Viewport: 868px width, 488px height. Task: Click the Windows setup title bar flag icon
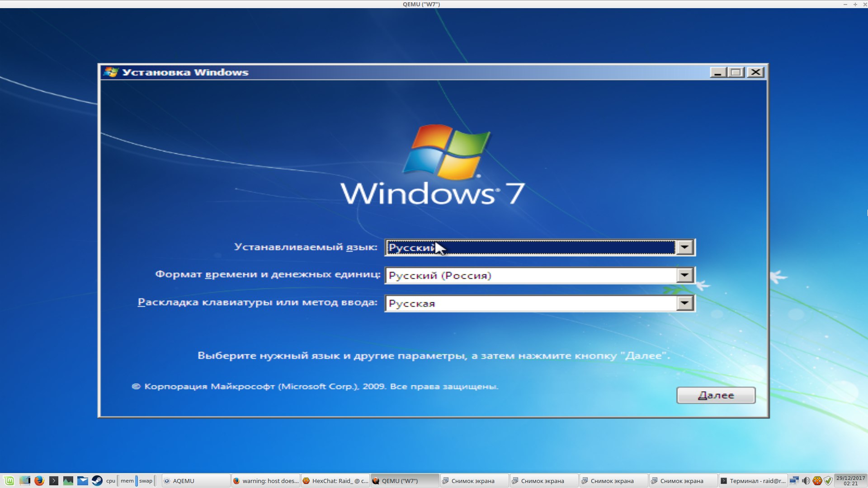tap(111, 72)
